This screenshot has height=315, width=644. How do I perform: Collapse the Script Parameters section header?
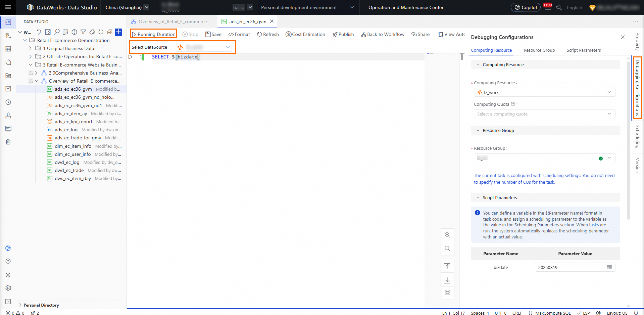point(545,198)
